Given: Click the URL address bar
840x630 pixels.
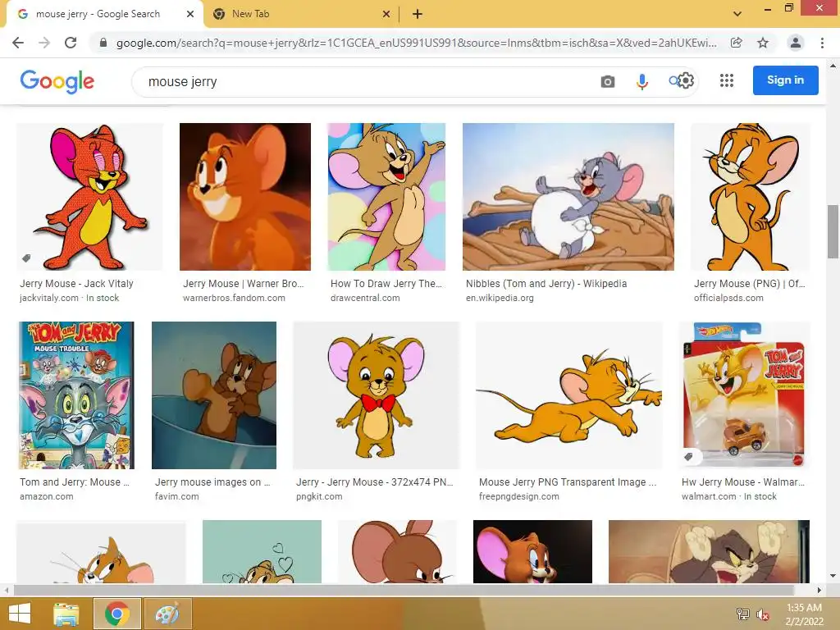Looking at the screenshot, I should (x=416, y=43).
